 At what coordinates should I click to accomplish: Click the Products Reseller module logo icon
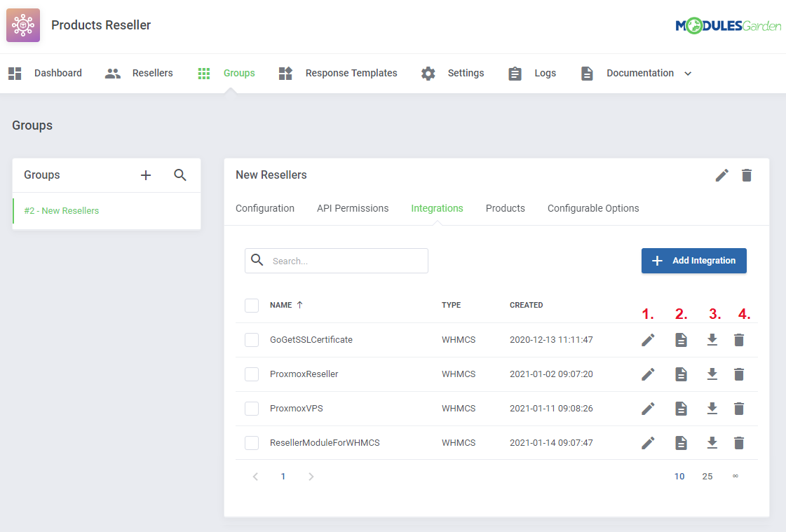click(x=23, y=25)
